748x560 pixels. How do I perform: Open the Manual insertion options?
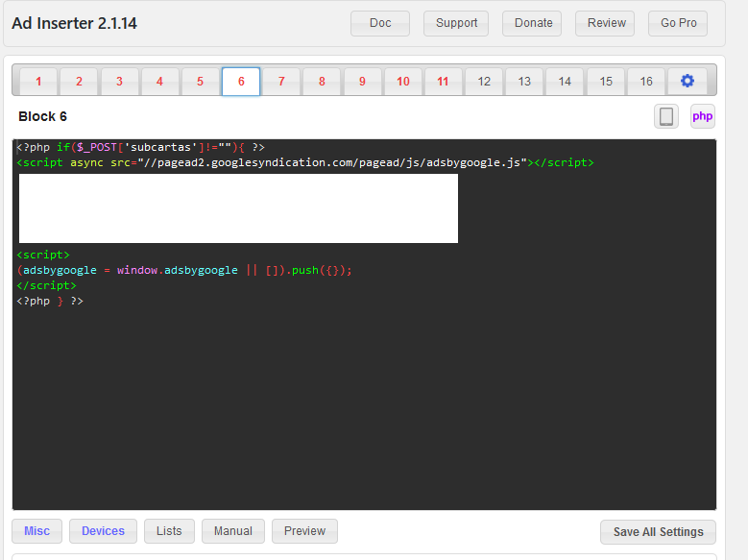click(x=232, y=531)
